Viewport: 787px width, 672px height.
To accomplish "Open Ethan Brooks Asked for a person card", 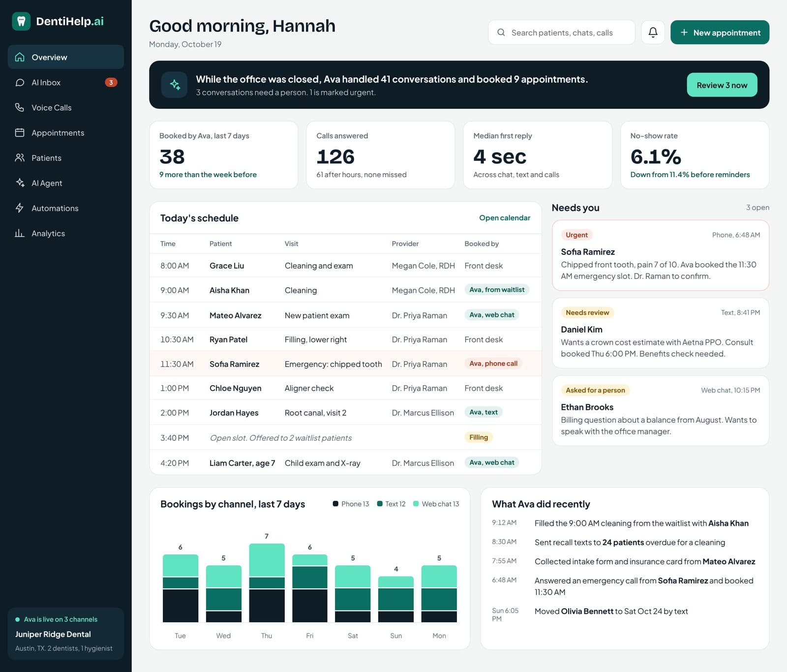I will [x=660, y=411].
